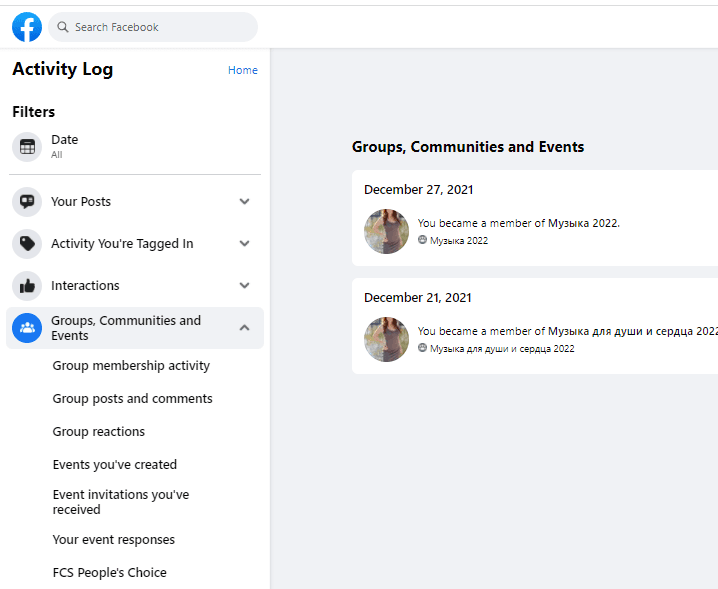The image size is (718, 589).
Task: Click the Date filter label
Action: click(65, 140)
